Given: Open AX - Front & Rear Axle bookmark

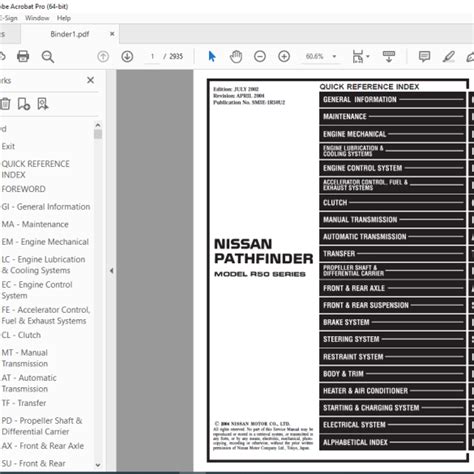Looking at the screenshot, I should pyautogui.click(x=42, y=446).
